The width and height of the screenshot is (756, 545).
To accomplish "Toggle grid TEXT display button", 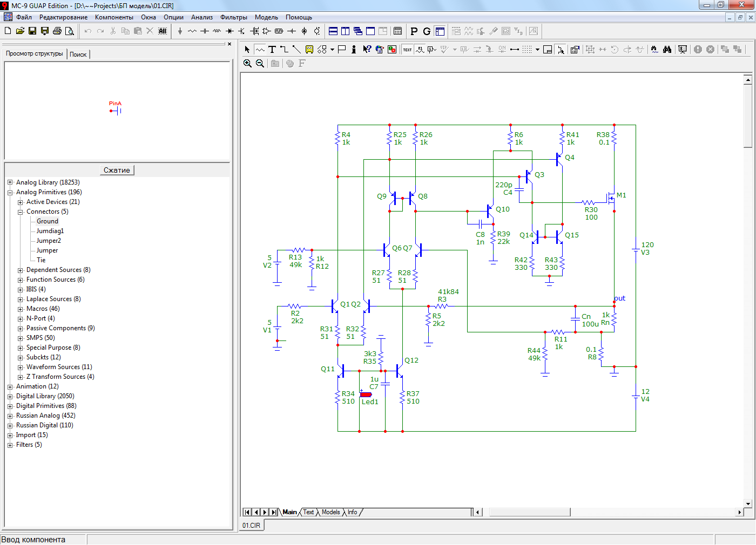I will pos(407,50).
